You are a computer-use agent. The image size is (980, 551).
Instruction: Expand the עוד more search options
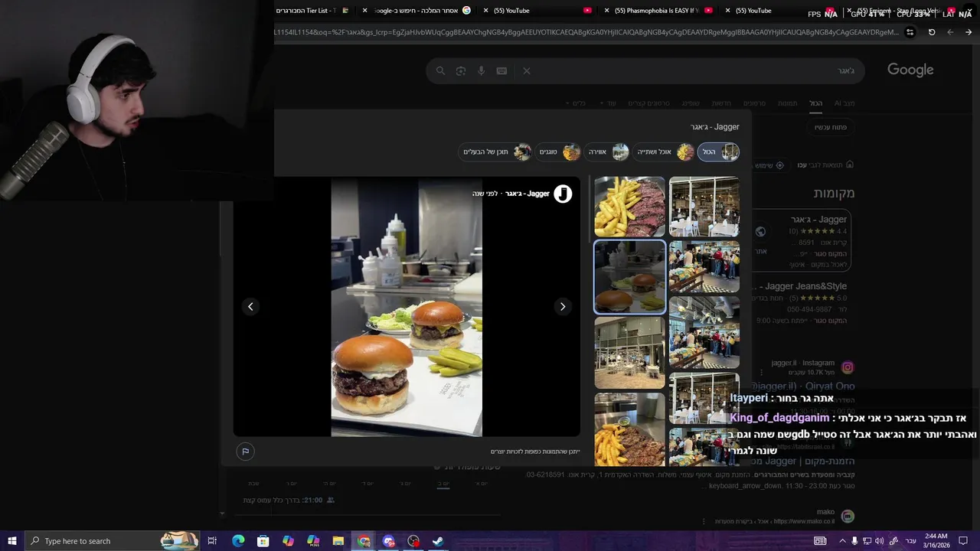[x=607, y=103]
